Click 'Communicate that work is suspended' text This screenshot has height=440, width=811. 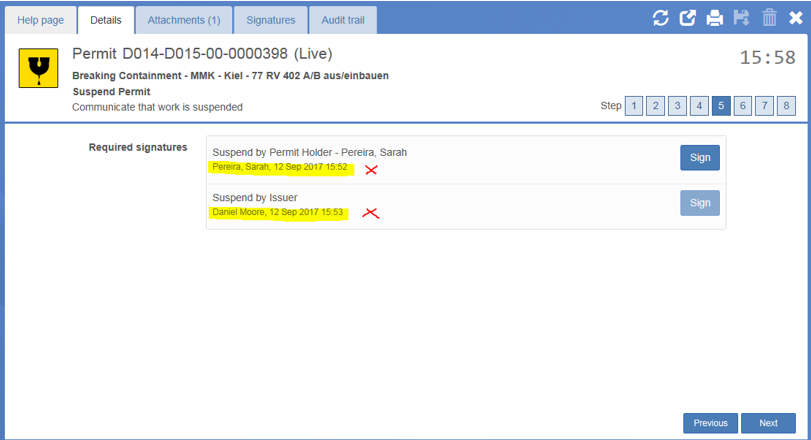tap(157, 107)
